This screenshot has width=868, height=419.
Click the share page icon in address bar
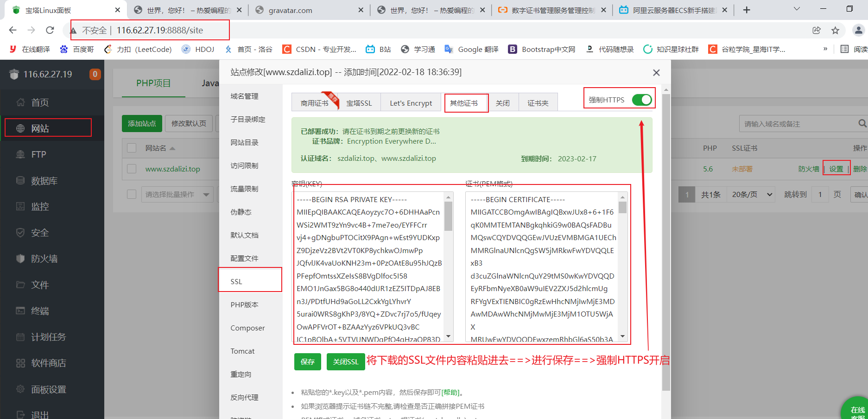point(817,30)
